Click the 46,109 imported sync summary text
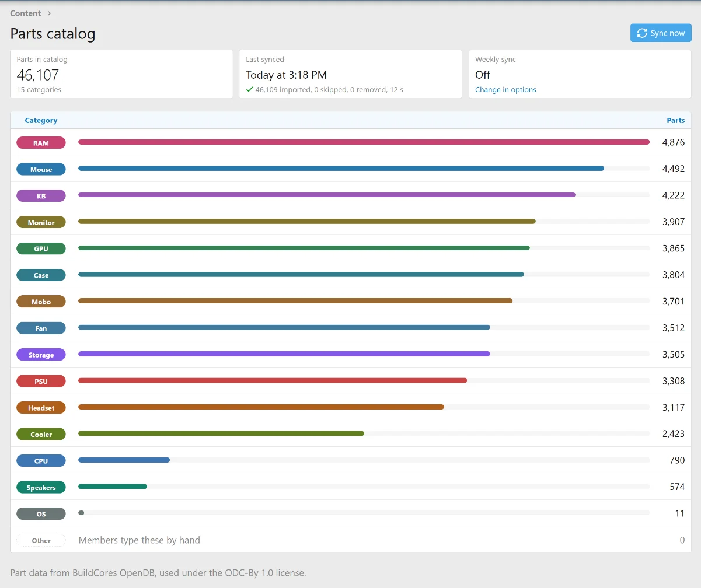 tap(329, 90)
